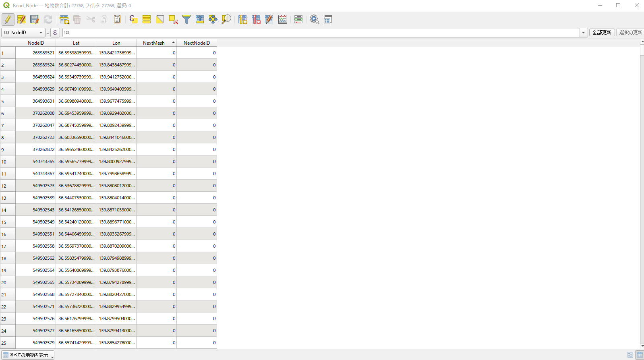Open the すべての地物を表示 filter menu
Image resolution: width=644 pixels, height=360 pixels.
28,355
